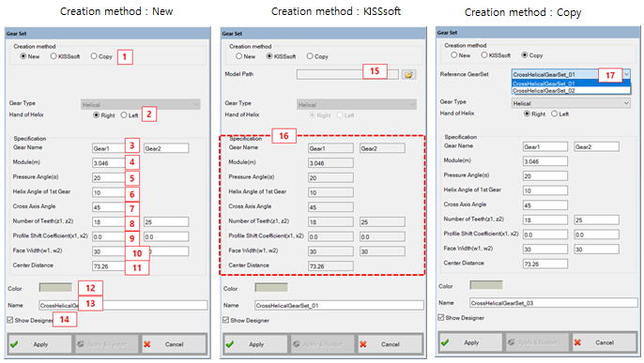Click teeth z1 field in Copy dialog
Image resolution: width=644 pixels, height=363 pixels.
(x=545, y=219)
